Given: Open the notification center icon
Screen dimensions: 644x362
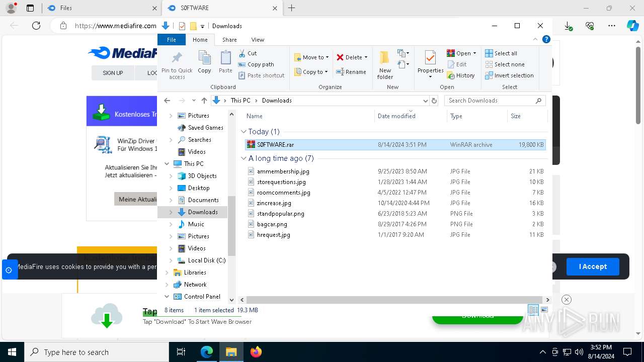Looking at the screenshot, I should (x=627, y=352).
